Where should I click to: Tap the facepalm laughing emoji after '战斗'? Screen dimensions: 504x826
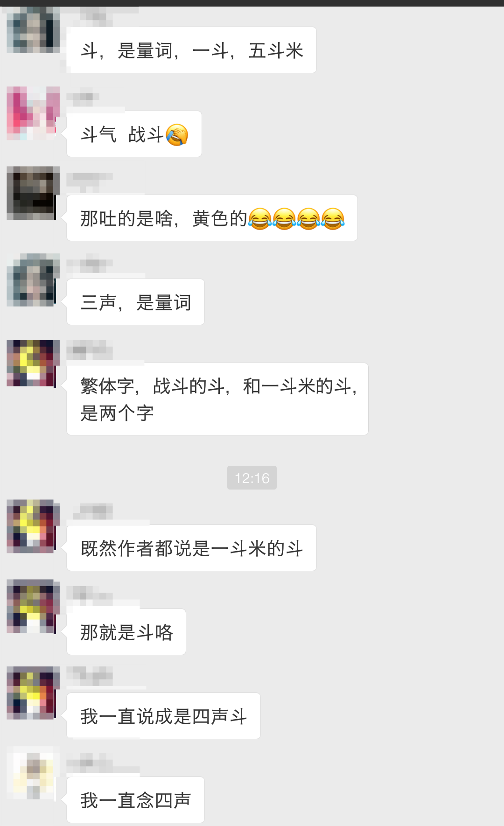[x=177, y=135]
